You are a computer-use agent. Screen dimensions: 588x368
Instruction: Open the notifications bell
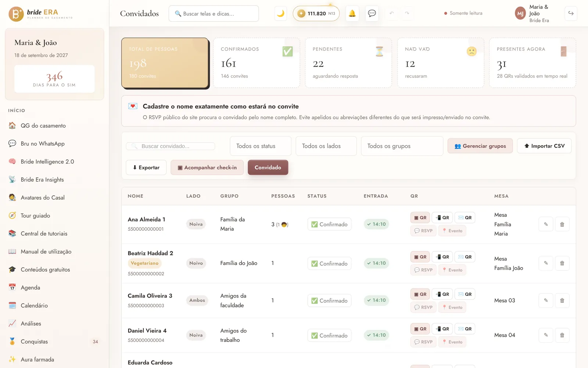tap(352, 13)
